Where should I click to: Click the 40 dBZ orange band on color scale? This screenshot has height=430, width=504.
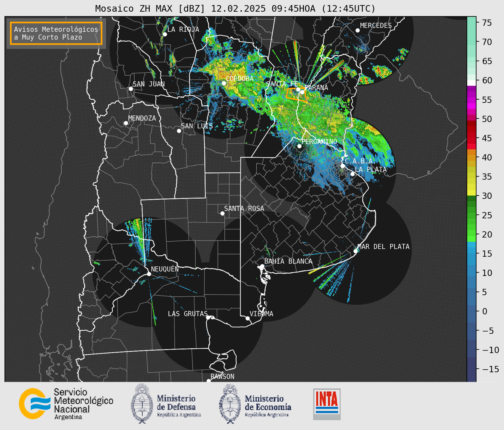[471, 157]
